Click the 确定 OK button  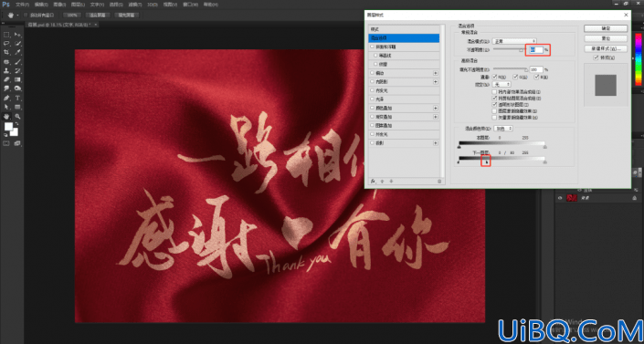pos(606,28)
